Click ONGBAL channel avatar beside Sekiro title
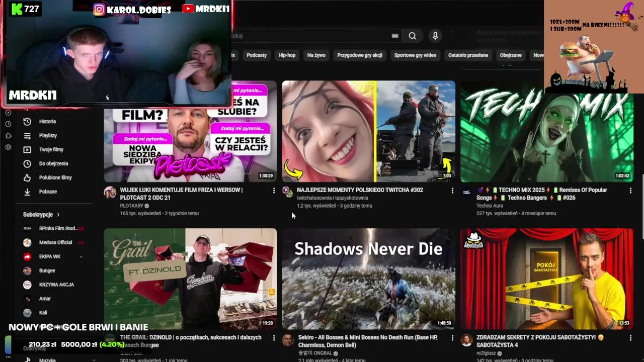The width and height of the screenshot is (644, 362). 288,340
